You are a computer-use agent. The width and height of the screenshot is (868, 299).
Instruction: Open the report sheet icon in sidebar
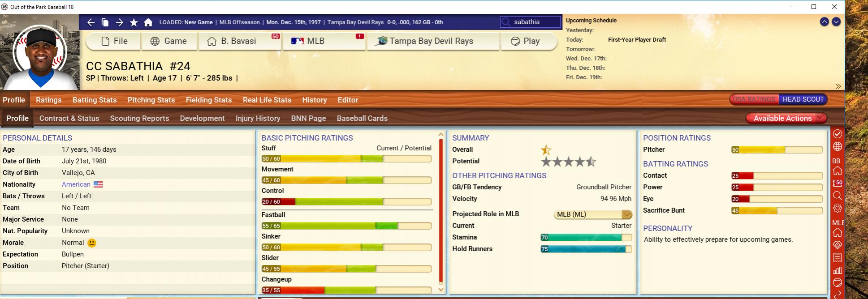(837, 257)
